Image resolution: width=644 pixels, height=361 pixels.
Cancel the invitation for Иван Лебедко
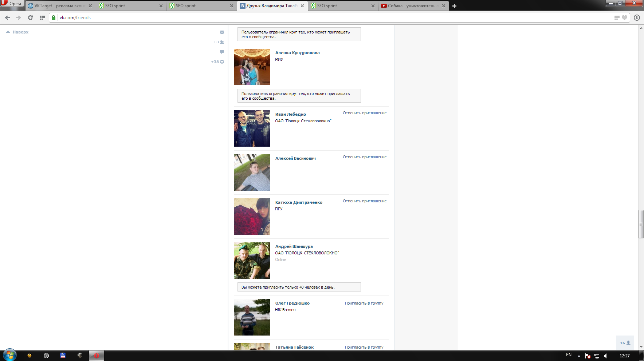[x=365, y=113]
